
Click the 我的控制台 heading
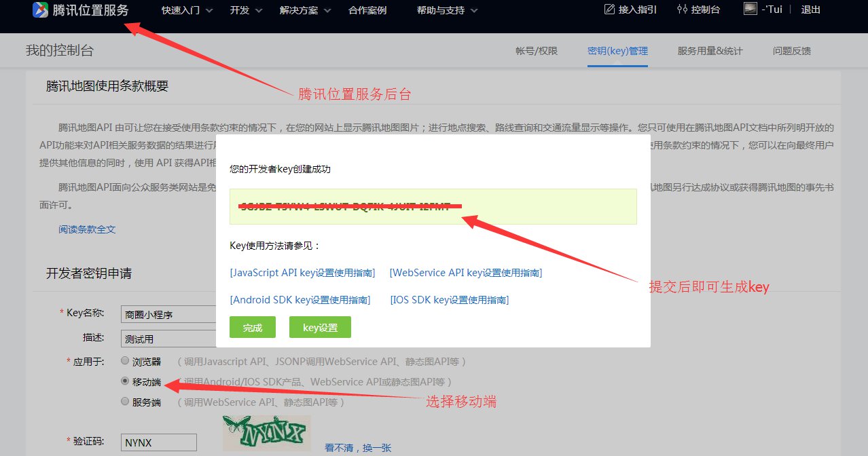(x=60, y=51)
